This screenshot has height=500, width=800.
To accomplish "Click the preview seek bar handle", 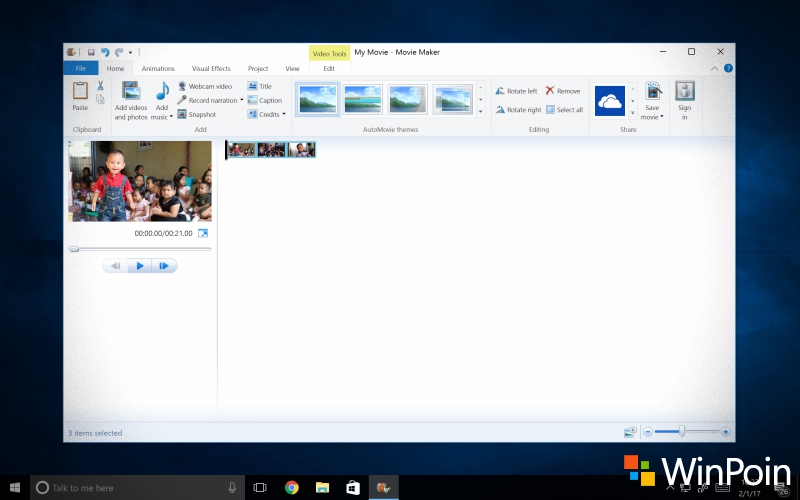I will [x=74, y=249].
